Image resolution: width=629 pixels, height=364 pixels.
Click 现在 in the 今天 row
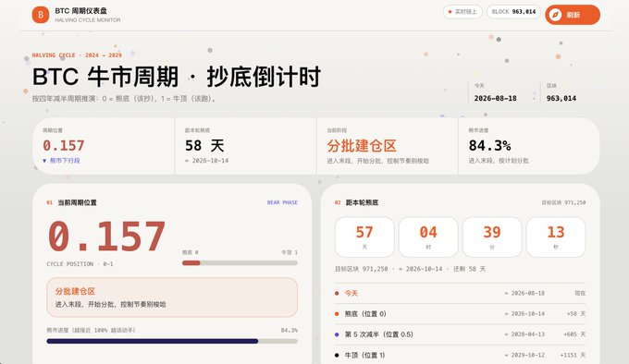[x=581, y=293]
